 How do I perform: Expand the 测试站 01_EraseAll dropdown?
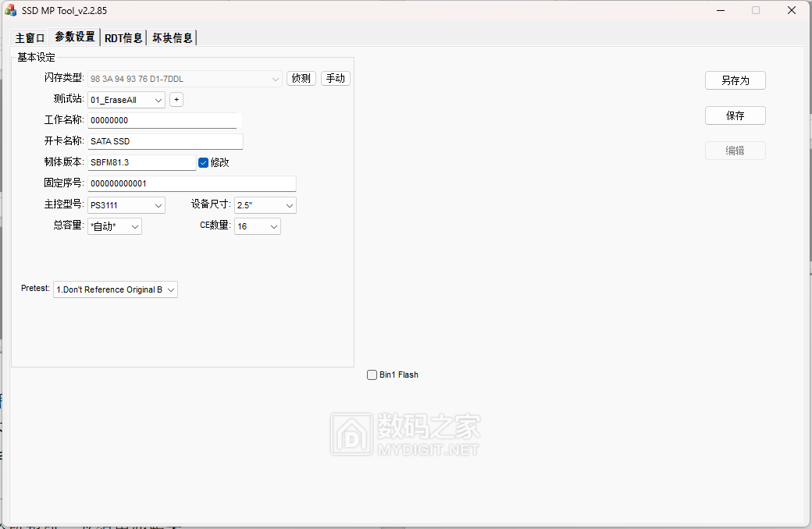click(126, 100)
